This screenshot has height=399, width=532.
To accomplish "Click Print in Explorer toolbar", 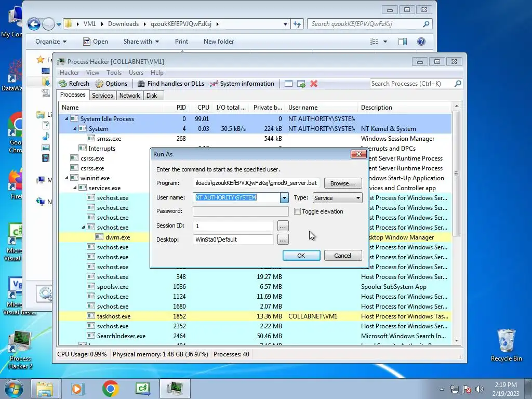I will [181, 42].
